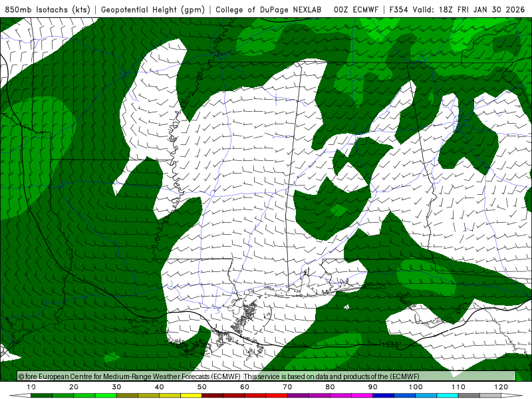The height and width of the screenshot is (399, 532).
Task: Click the 'F354' forecast hour text
Action: click(x=398, y=9)
